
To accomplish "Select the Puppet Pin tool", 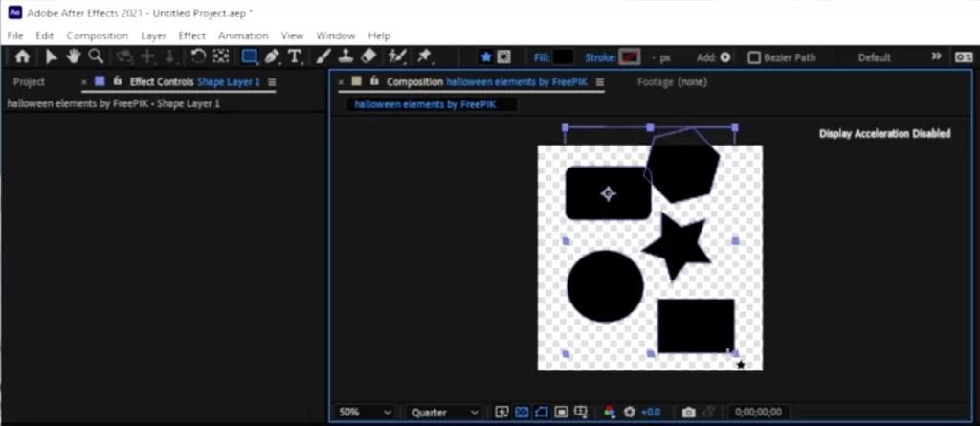I will pos(424,56).
